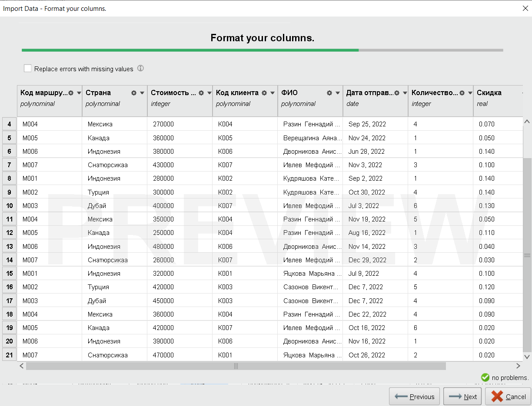Click cell Верещагина in row 5
This screenshot has height=406, width=532.
[x=310, y=138]
